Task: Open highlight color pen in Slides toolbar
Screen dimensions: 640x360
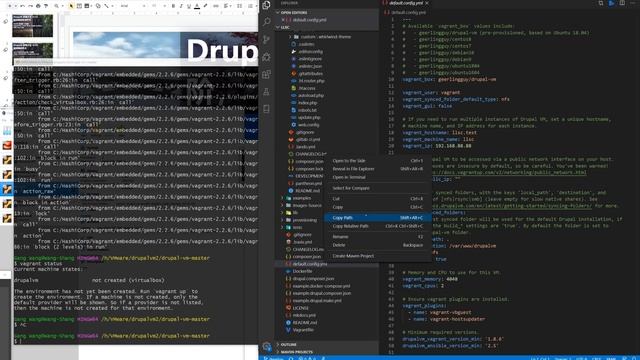Action: coord(205,6)
